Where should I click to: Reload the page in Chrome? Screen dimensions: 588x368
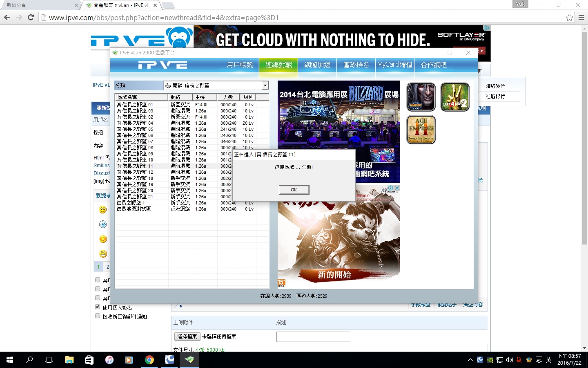click(x=31, y=18)
